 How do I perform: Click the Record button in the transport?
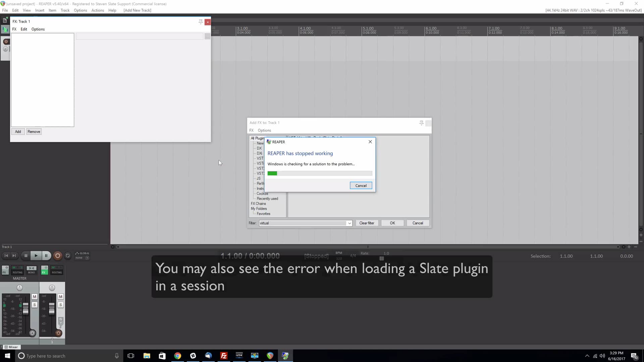pyautogui.click(x=58, y=256)
